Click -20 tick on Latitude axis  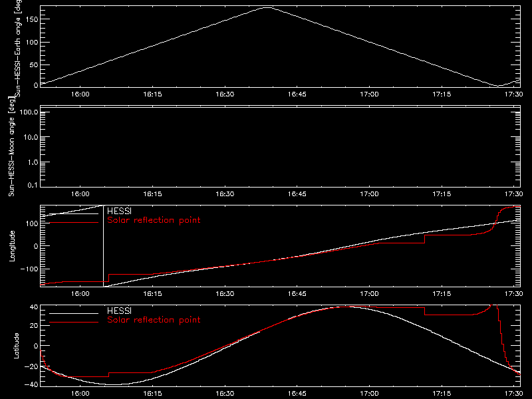(31, 366)
